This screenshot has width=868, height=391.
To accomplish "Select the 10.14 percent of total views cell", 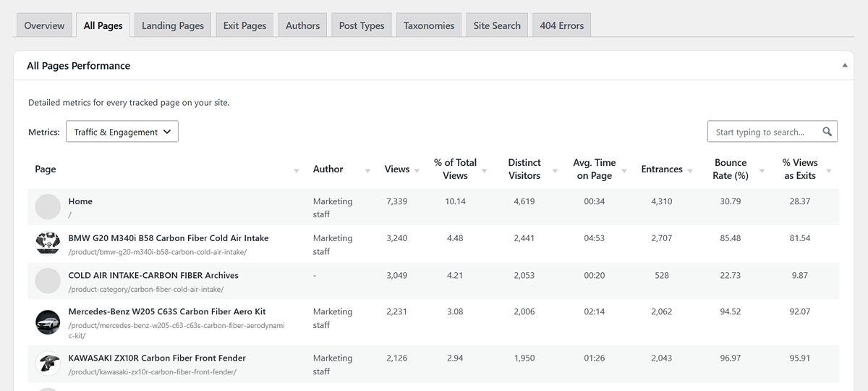I will (456, 201).
